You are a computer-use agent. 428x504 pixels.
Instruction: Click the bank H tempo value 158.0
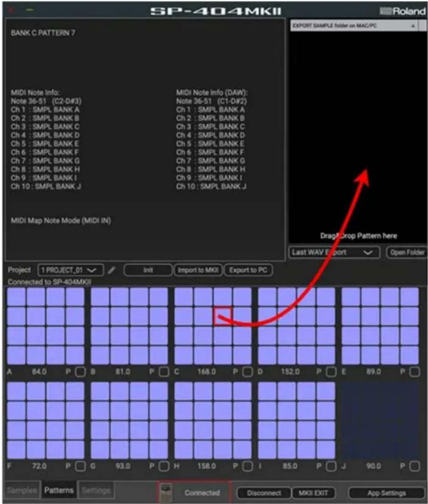[x=206, y=466]
